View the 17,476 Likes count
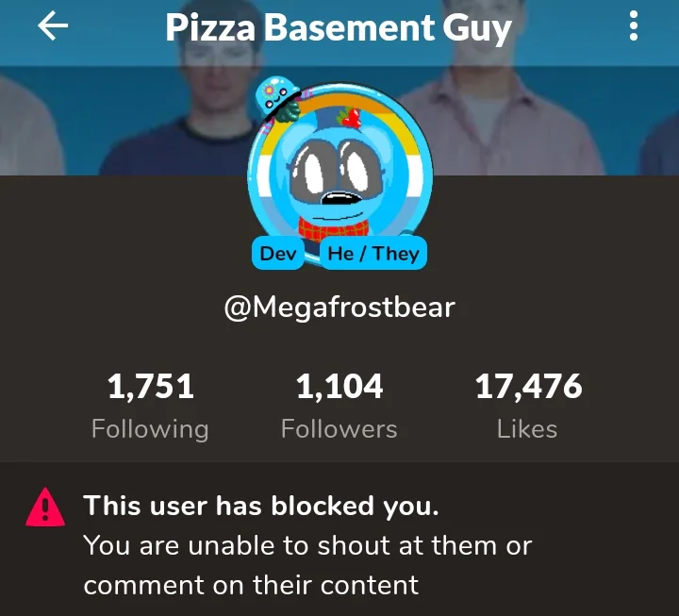Viewport: 679px width, 616px height. coord(529,386)
